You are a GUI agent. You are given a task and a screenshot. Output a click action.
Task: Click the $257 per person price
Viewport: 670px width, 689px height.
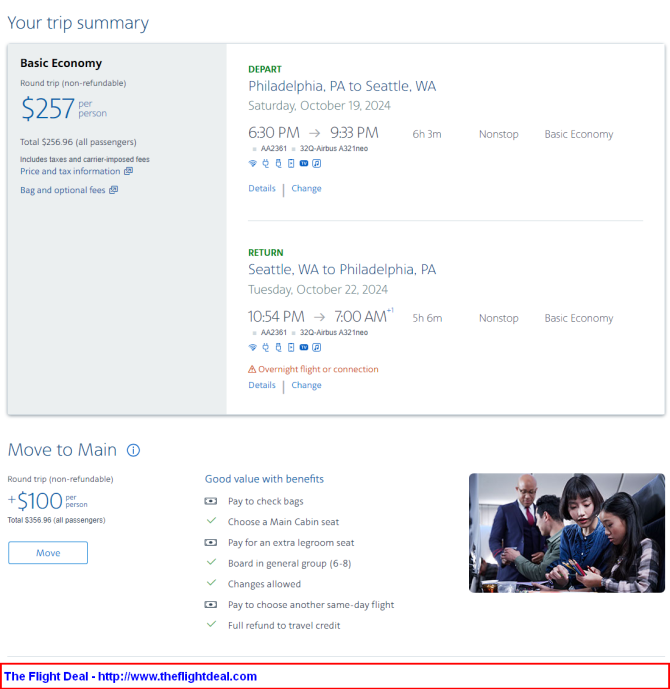click(x=64, y=108)
